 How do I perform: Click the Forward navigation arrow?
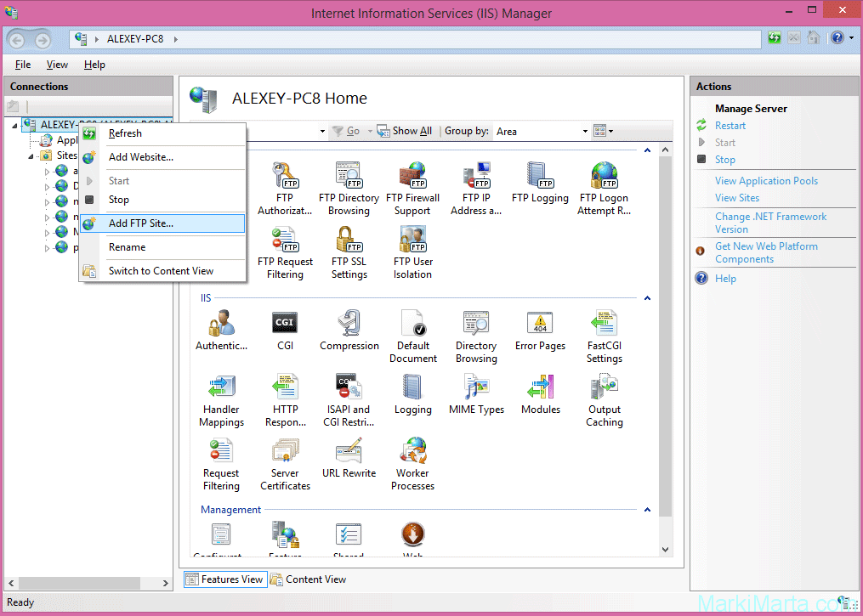[43, 40]
